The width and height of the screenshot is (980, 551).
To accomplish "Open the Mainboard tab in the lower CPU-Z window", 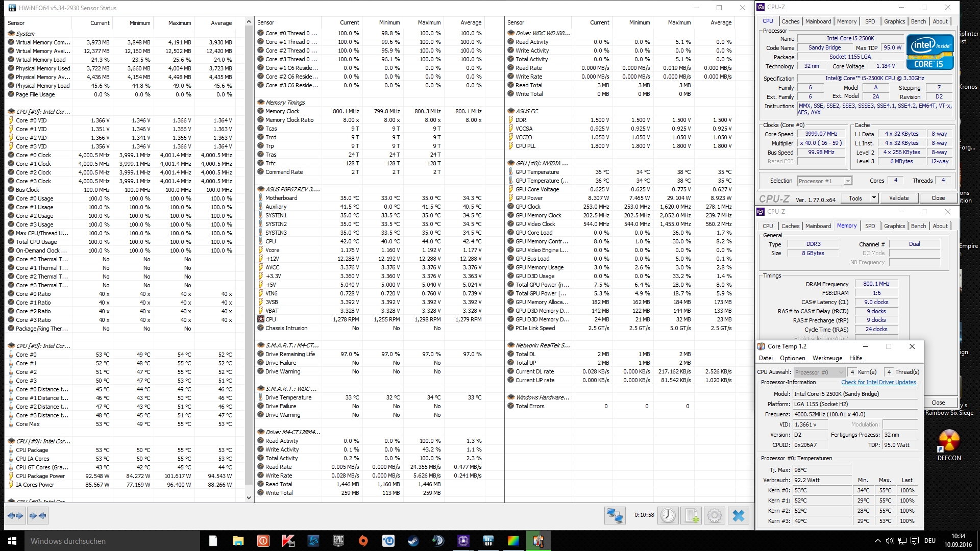I will [818, 226].
